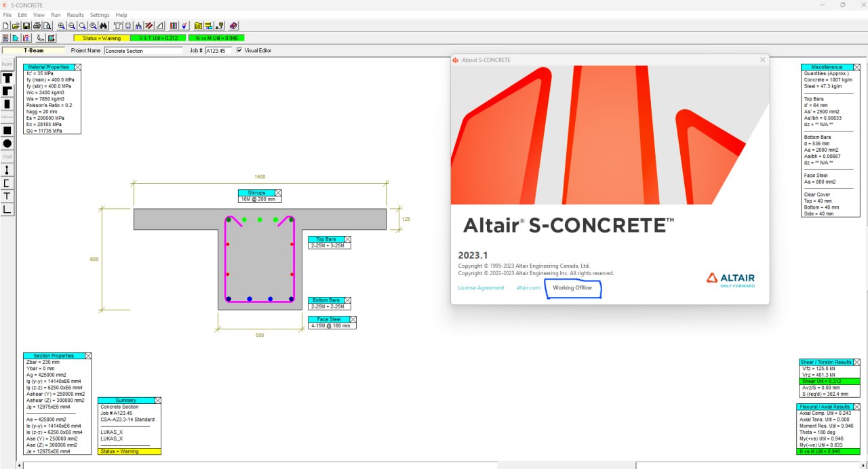
Task: Select the T-Beam shape in the left palette
Action: coord(7,78)
